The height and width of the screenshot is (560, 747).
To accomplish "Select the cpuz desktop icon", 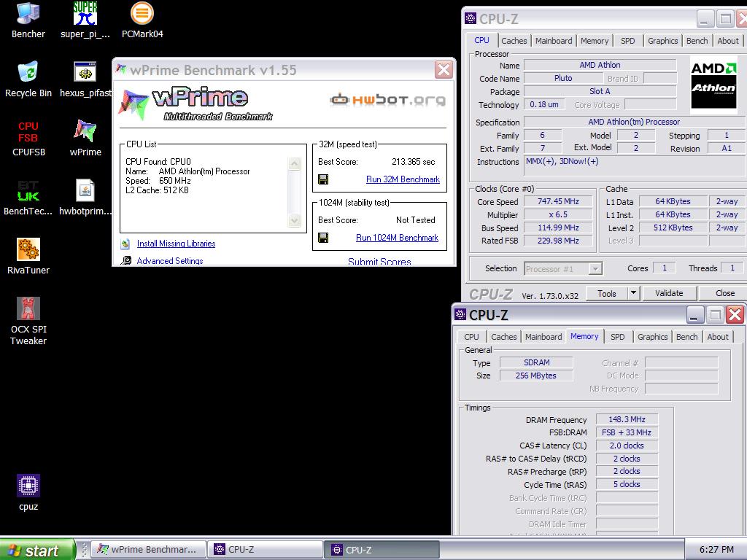I will coord(28,493).
